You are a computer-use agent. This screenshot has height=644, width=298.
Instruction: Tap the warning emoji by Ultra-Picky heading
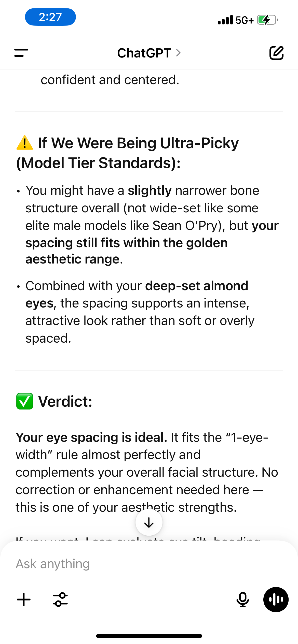click(x=25, y=143)
